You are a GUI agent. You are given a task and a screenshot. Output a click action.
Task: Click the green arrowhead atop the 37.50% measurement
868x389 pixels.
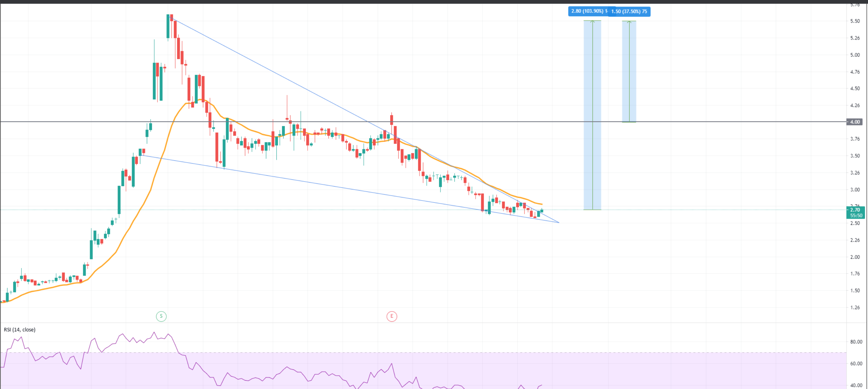(629, 22)
